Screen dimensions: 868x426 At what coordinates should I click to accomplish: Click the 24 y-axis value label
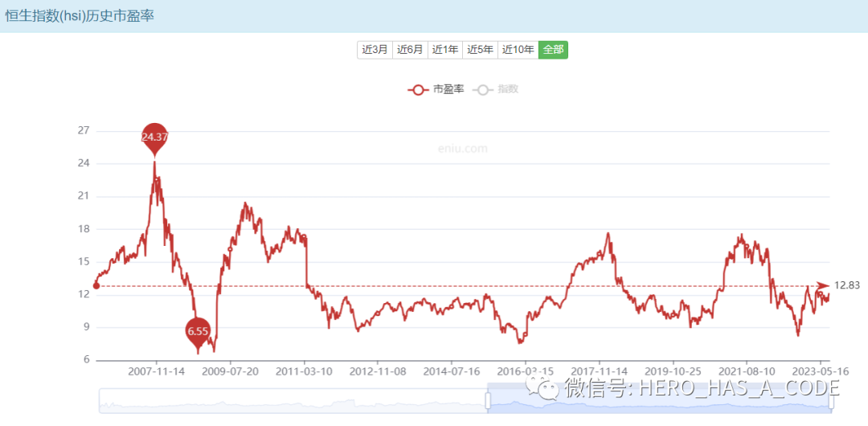pos(84,164)
